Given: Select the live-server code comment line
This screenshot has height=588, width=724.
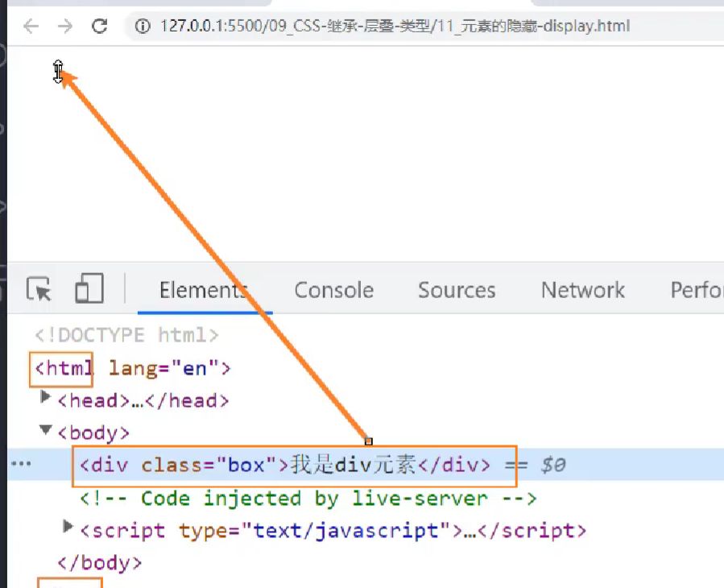Looking at the screenshot, I should click(308, 499).
